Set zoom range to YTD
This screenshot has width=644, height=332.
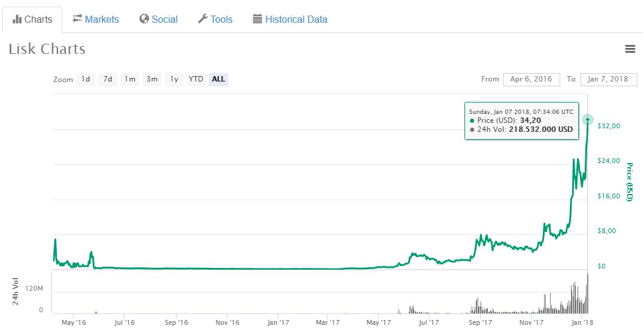point(196,79)
